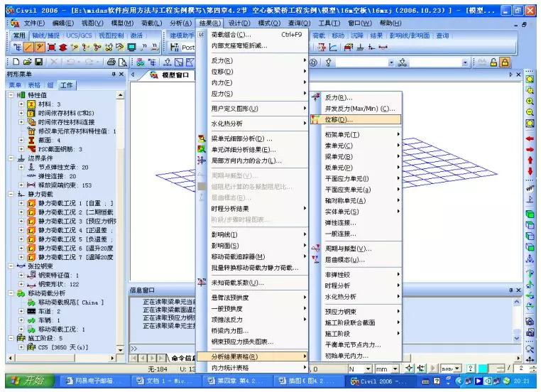Click the info window scroll-up arrow
Viewport: 541px width, 392px height.
click(x=516, y=302)
